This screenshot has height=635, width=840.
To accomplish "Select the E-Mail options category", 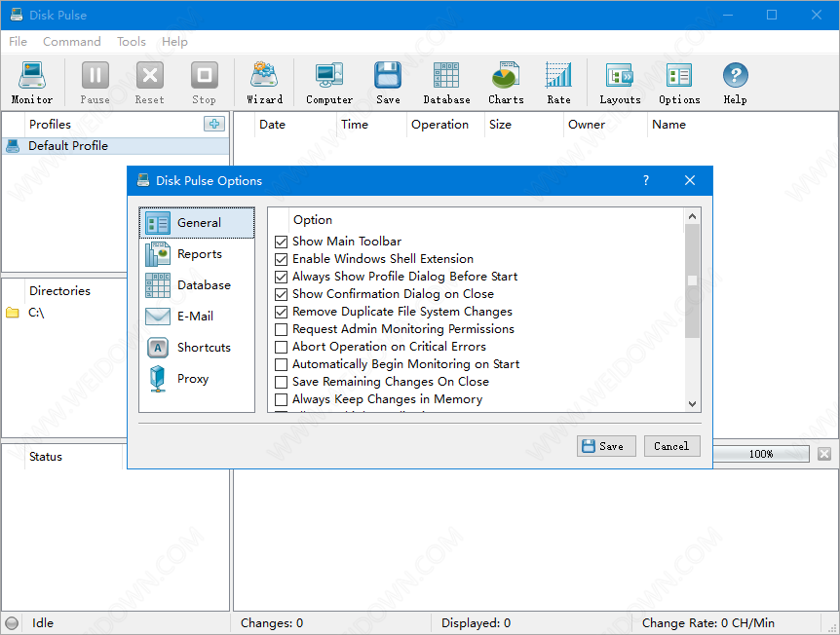I will (x=197, y=316).
